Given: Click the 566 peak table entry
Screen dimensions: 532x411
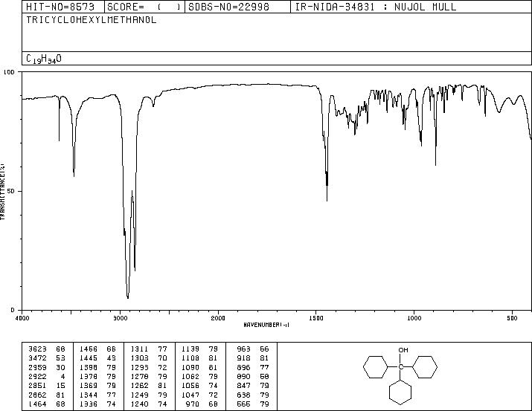Looking at the screenshot, I should [x=253, y=404].
